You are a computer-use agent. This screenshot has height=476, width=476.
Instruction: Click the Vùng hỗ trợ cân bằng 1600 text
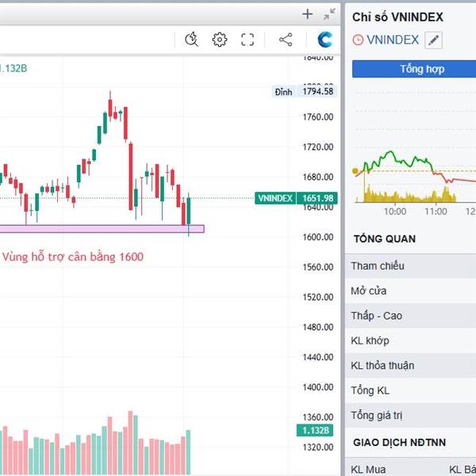[x=73, y=257]
